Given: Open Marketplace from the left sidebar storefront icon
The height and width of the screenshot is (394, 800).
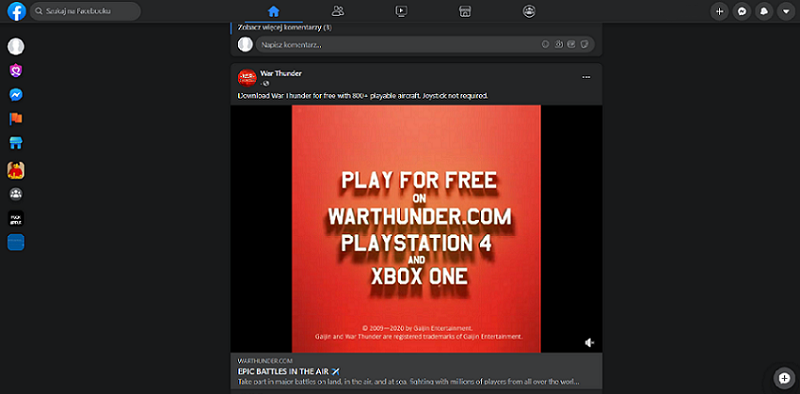Looking at the screenshot, I should [16, 143].
